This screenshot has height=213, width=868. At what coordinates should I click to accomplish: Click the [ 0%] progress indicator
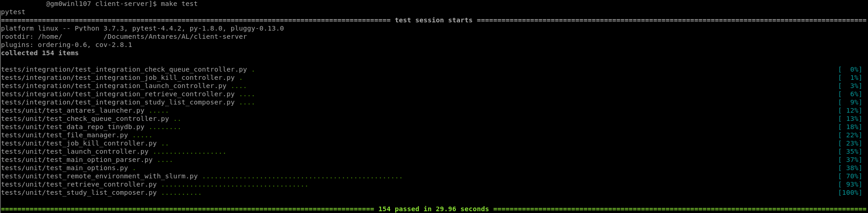coord(850,69)
